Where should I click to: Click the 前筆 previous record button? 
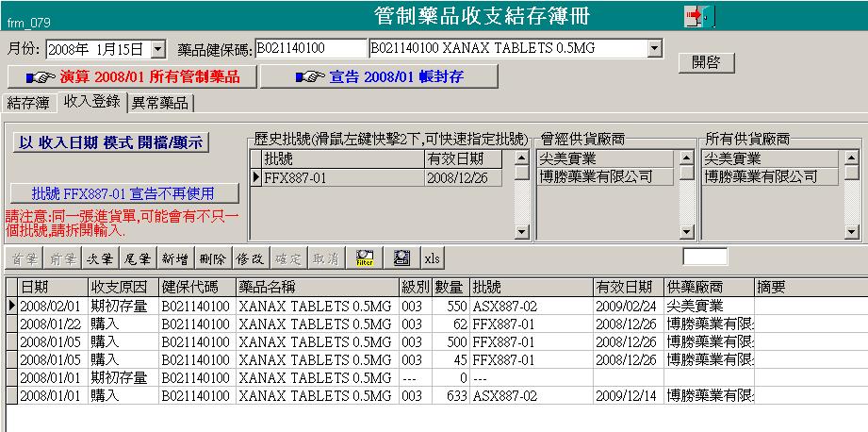62,258
